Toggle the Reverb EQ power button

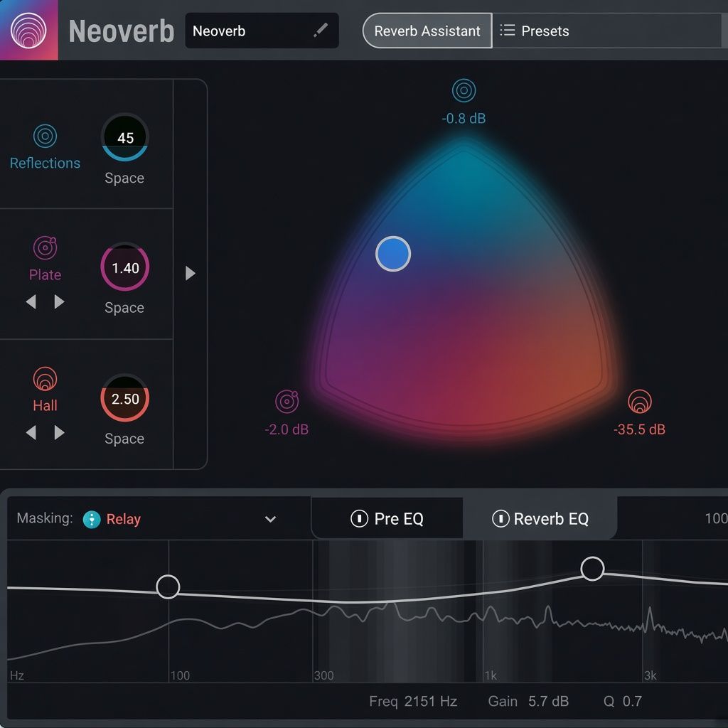point(500,518)
